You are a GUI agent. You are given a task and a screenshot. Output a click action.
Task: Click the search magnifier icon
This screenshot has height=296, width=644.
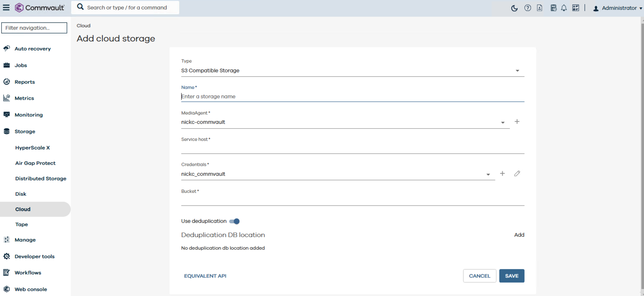[x=80, y=7]
